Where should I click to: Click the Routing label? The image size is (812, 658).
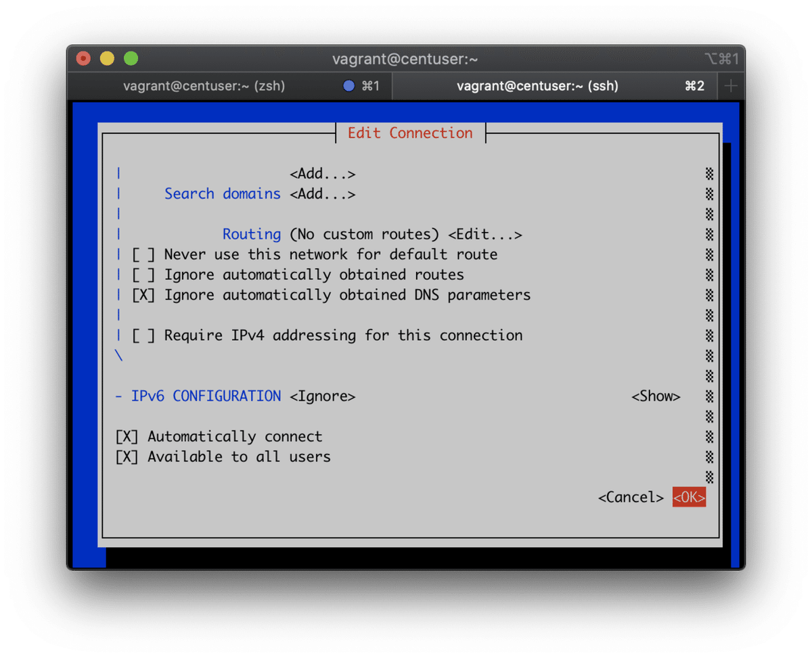tap(252, 235)
